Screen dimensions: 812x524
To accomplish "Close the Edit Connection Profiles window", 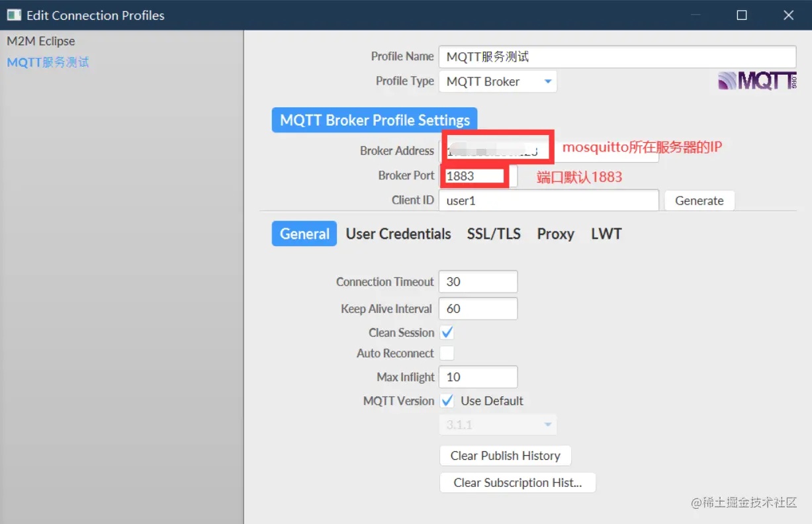I will (x=788, y=15).
